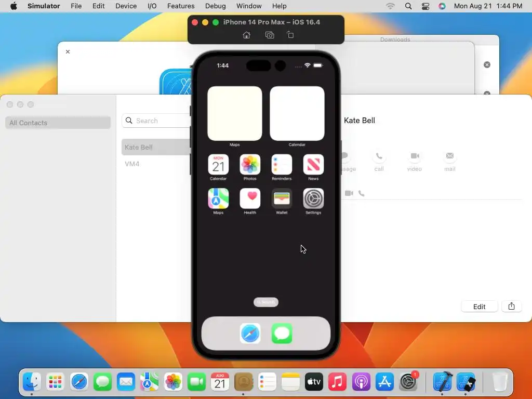
Task: Open Photos app on iPhone home screen
Action: [250, 165]
